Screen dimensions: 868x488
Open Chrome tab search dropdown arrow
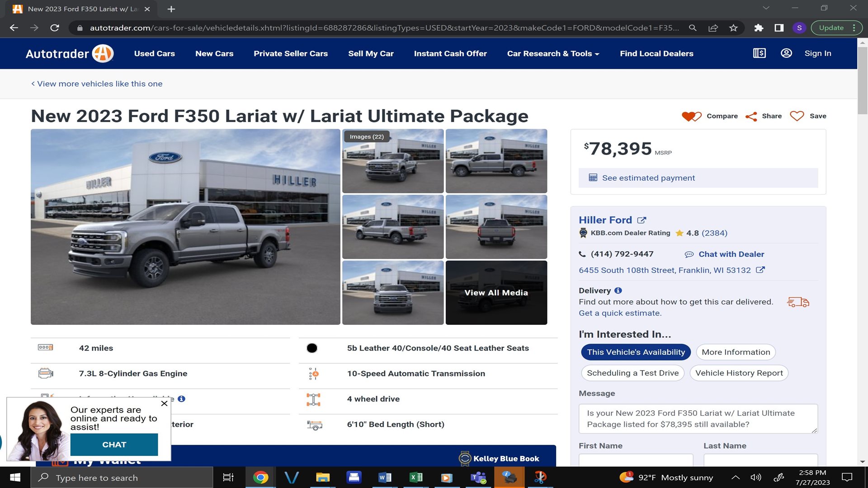(766, 8)
